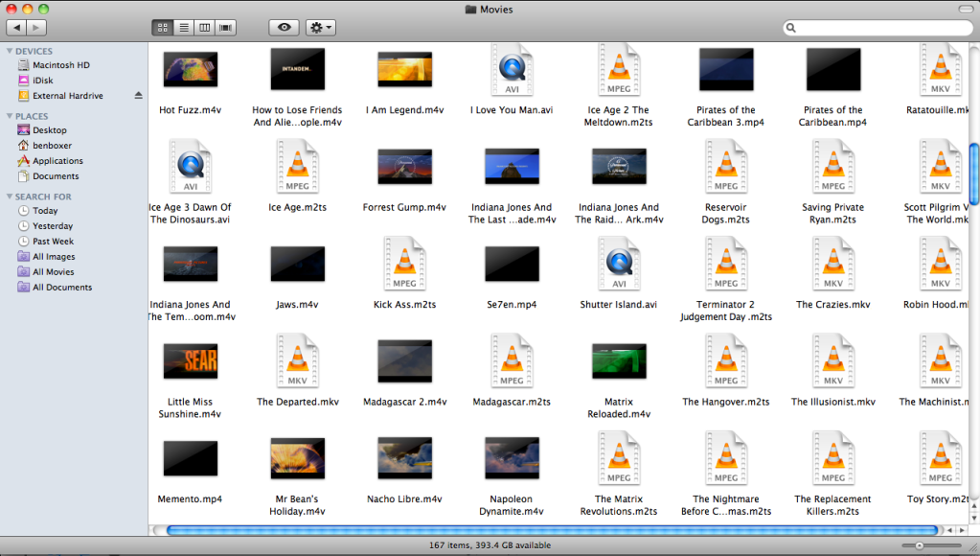Select the Toy Story.m2ts VLC icon
The height and width of the screenshot is (556, 980).
941,458
